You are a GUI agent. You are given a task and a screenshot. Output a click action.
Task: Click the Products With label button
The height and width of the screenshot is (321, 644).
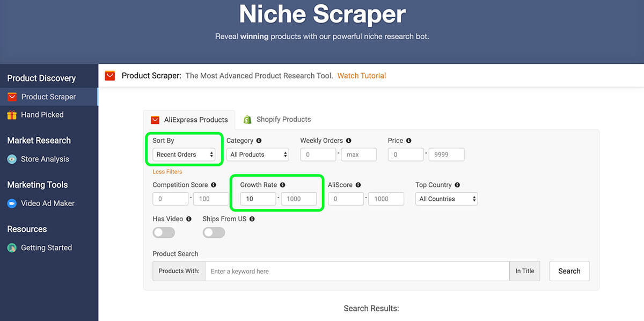179,271
